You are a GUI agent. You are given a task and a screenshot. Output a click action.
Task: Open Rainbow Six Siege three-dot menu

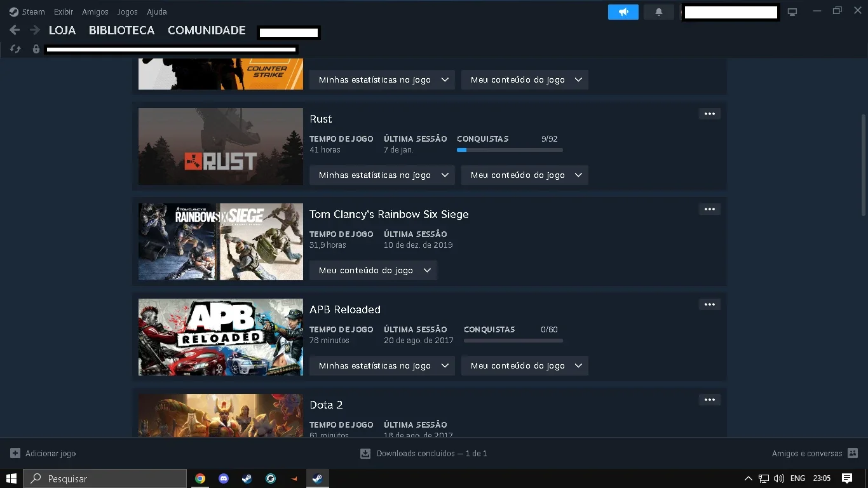710,209
